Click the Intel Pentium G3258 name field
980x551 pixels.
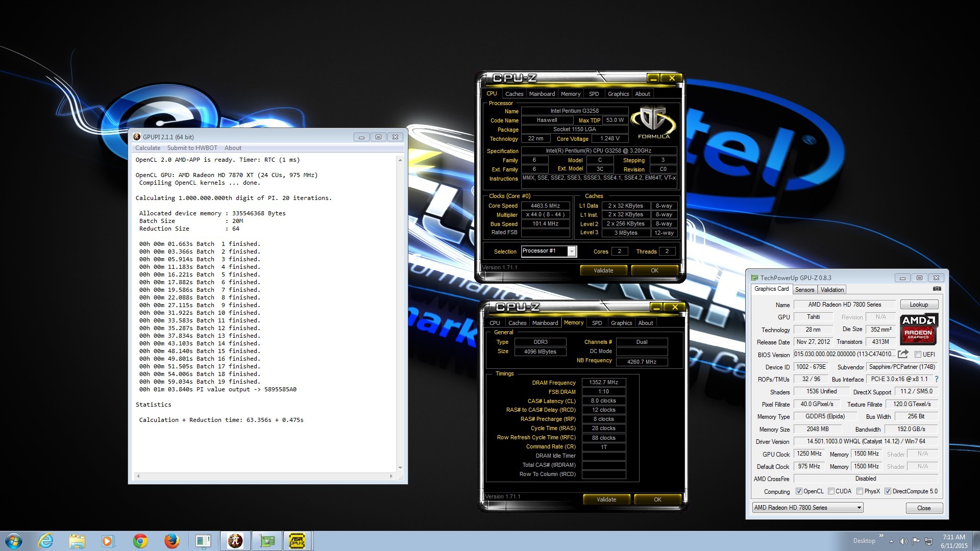click(x=575, y=111)
